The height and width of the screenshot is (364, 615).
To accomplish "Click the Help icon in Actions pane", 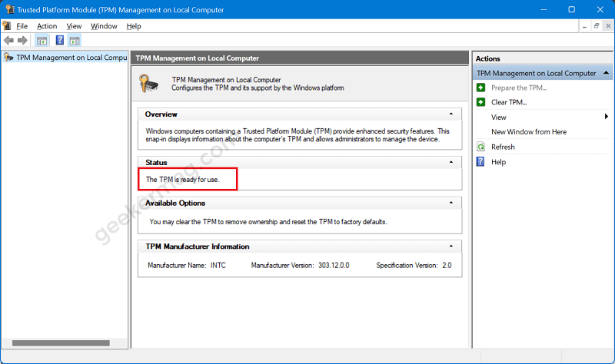I will click(481, 162).
